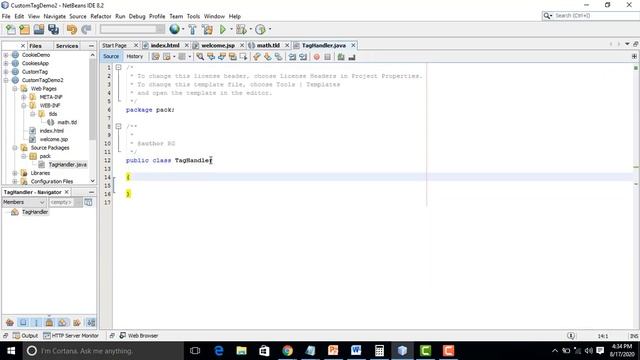Screen dimensions: 640x360
Task: Click the Save All toolbar icon
Action: point(53,29)
